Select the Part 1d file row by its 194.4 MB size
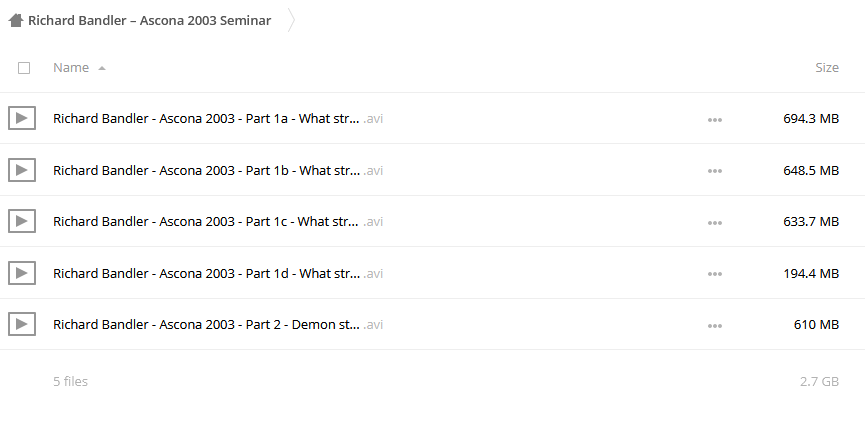The width and height of the screenshot is (865, 427). coord(811,273)
